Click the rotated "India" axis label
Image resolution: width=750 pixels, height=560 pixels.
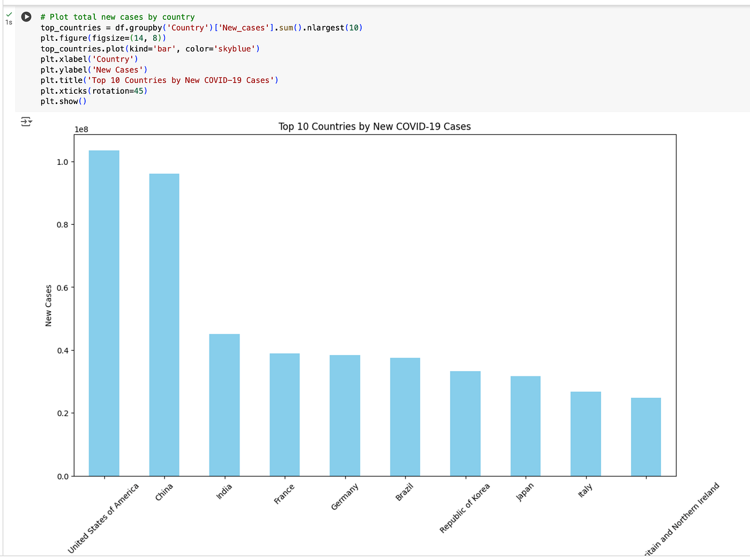click(x=223, y=490)
